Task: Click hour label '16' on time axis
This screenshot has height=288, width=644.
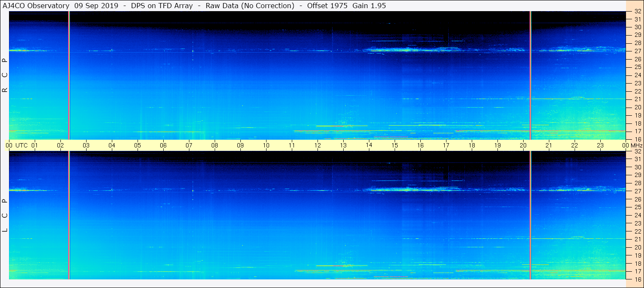Action: [x=420, y=145]
